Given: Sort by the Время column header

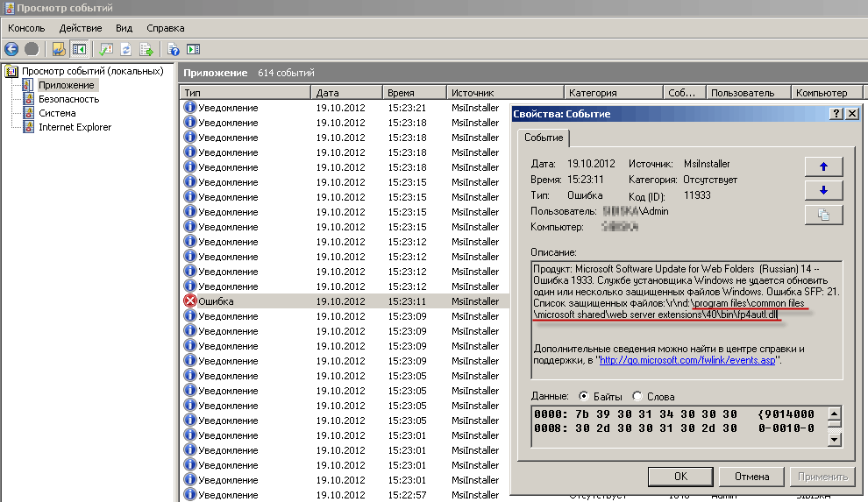Looking at the screenshot, I should click(x=414, y=92).
